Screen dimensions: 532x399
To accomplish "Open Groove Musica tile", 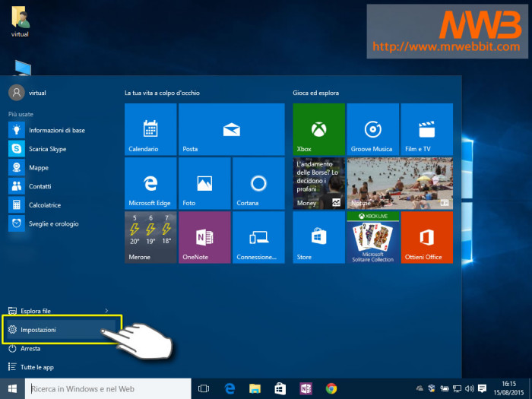I will click(373, 129).
